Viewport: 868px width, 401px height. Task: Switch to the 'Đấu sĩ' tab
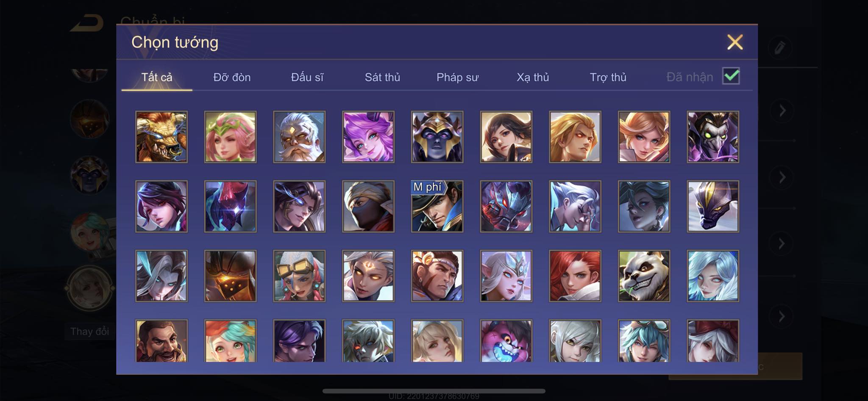click(307, 77)
